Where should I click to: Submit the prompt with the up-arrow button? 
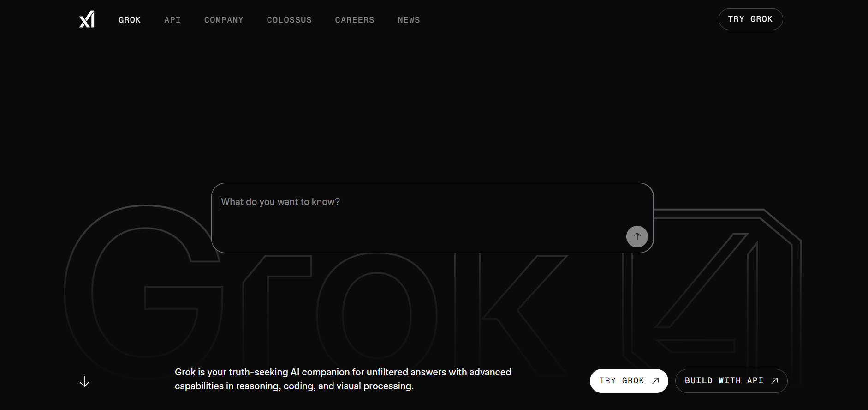click(x=637, y=236)
